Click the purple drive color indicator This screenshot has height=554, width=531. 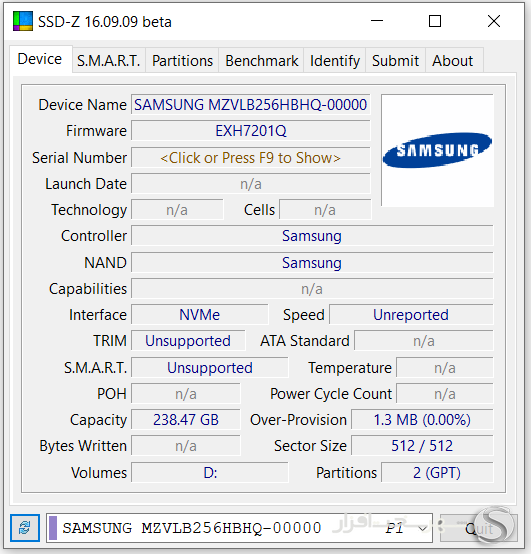(53, 528)
